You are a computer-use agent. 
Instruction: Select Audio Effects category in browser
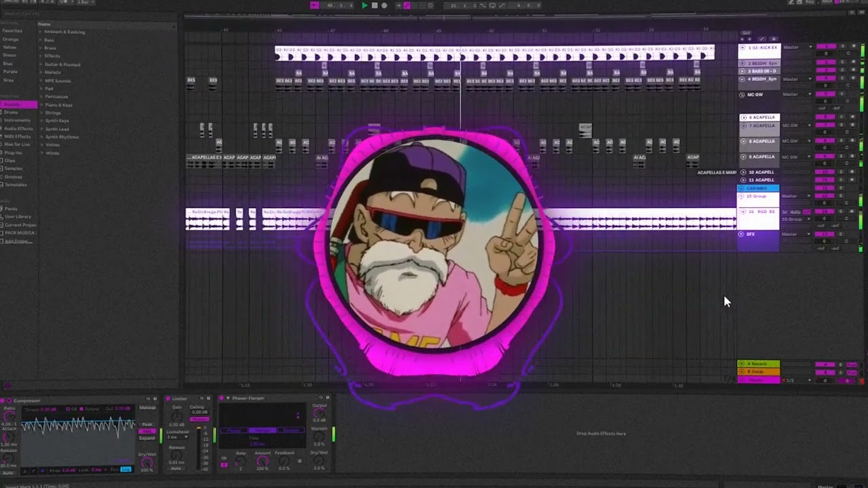point(18,128)
